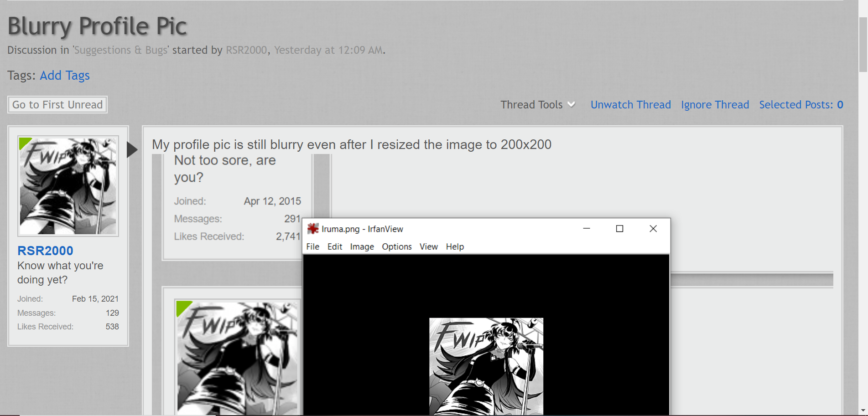The height and width of the screenshot is (416, 868).
Task: Click the Unwatch Thread link
Action: click(630, 105)
